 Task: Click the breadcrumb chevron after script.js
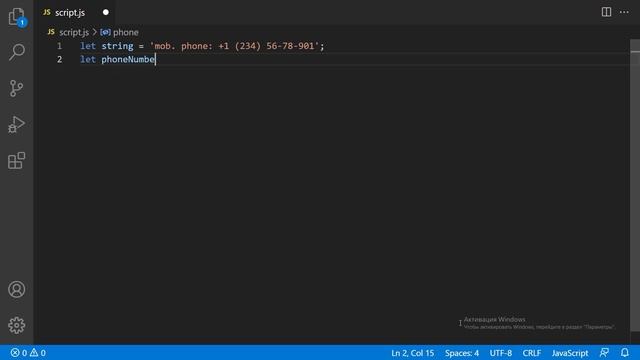(x=94, y=32)
